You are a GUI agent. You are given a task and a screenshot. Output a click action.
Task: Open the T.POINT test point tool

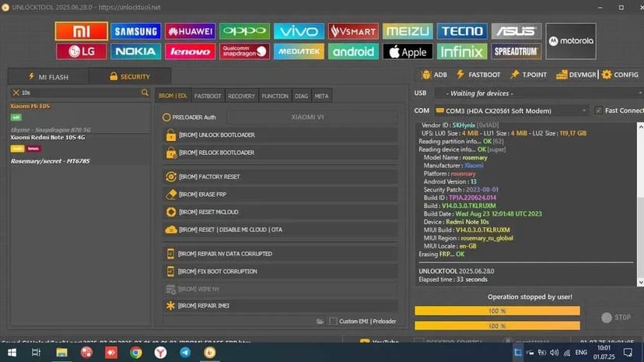[x=528, y=75]
